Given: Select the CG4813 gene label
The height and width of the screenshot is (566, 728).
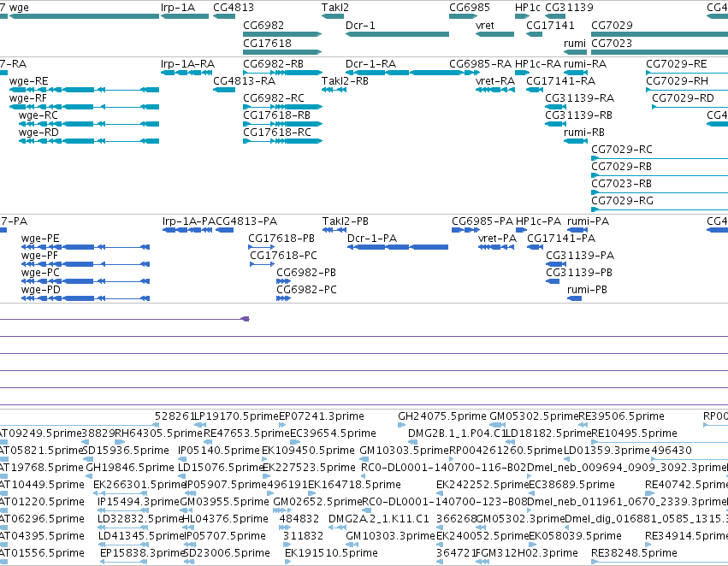Looking at the screenshot, I should pos(234,8).
